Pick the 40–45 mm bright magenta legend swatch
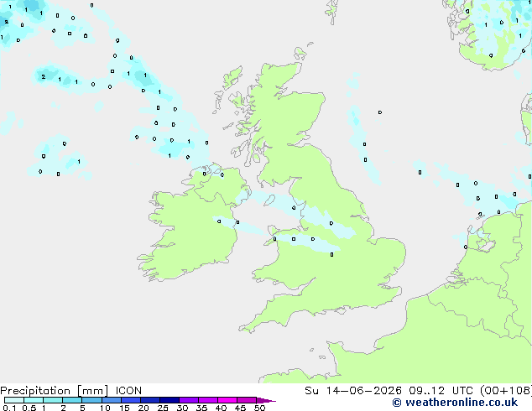The width and height of the screenshot is (532, 411). point(227,400)
